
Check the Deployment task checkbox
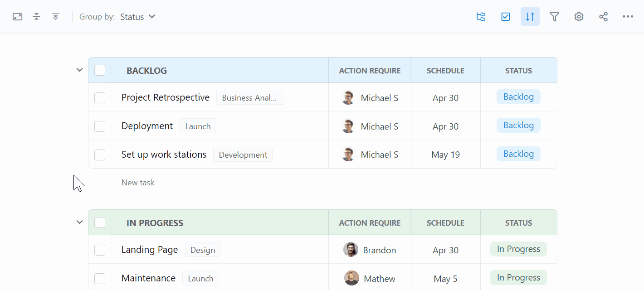point(100,126)
